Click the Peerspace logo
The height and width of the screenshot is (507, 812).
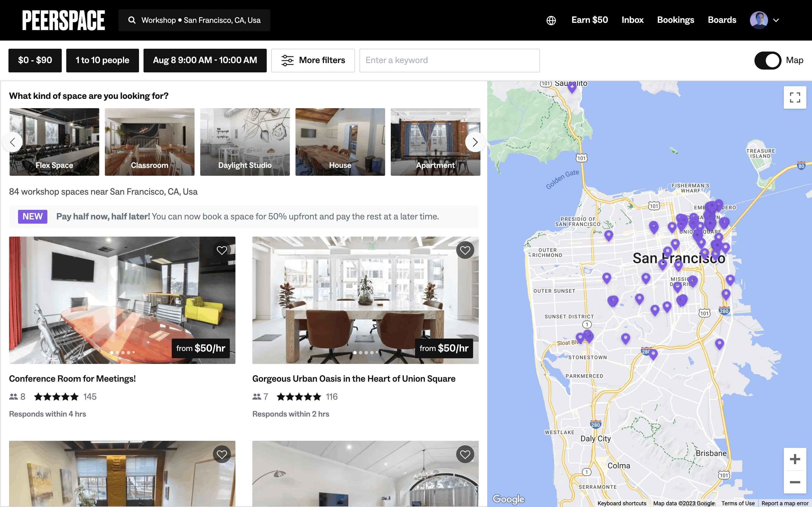click(63, 20)
